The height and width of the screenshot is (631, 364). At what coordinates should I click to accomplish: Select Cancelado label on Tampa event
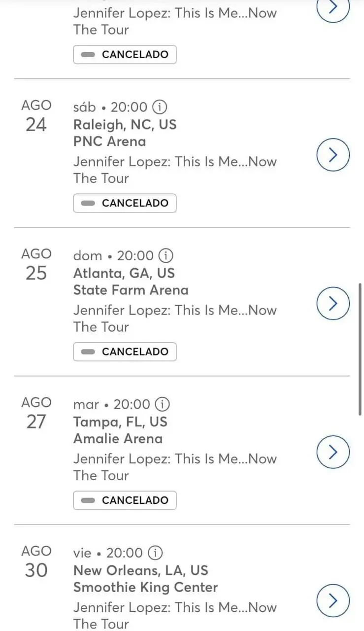125,500
